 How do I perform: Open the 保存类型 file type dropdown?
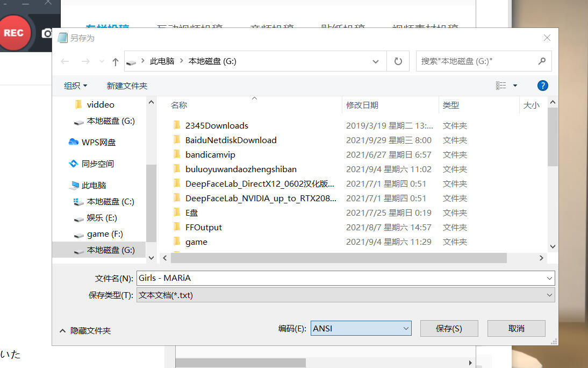click(346, 295)
